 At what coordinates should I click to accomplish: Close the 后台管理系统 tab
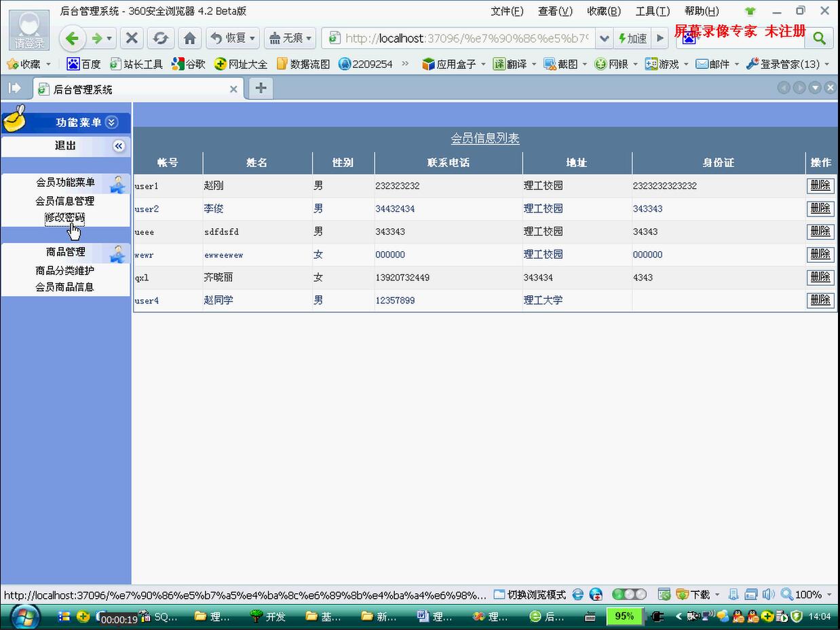233,89
